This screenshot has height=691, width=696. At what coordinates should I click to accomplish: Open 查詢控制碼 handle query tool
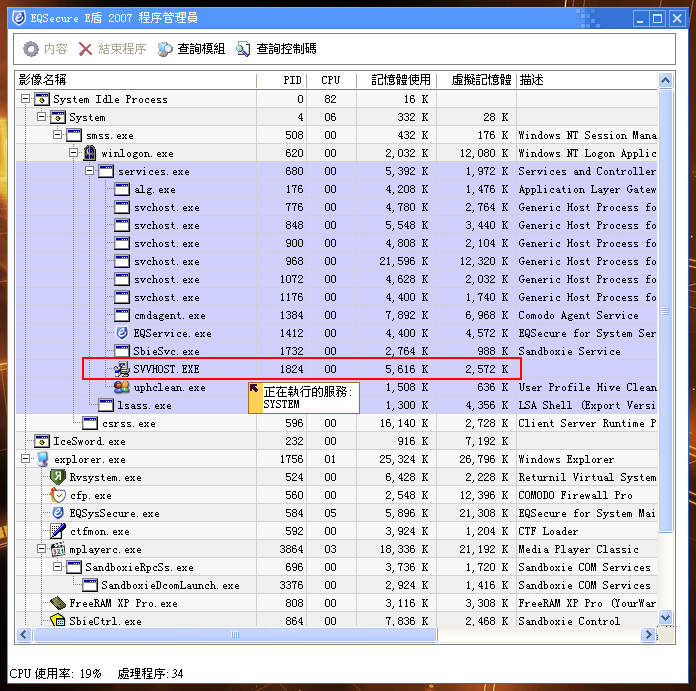click(x=276, y=49)
